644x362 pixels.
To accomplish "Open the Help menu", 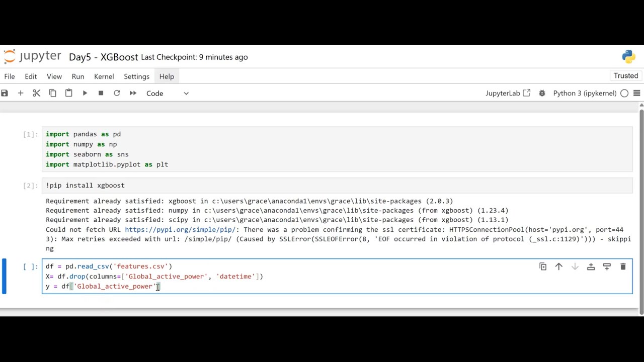I will (x=167, y=76).
